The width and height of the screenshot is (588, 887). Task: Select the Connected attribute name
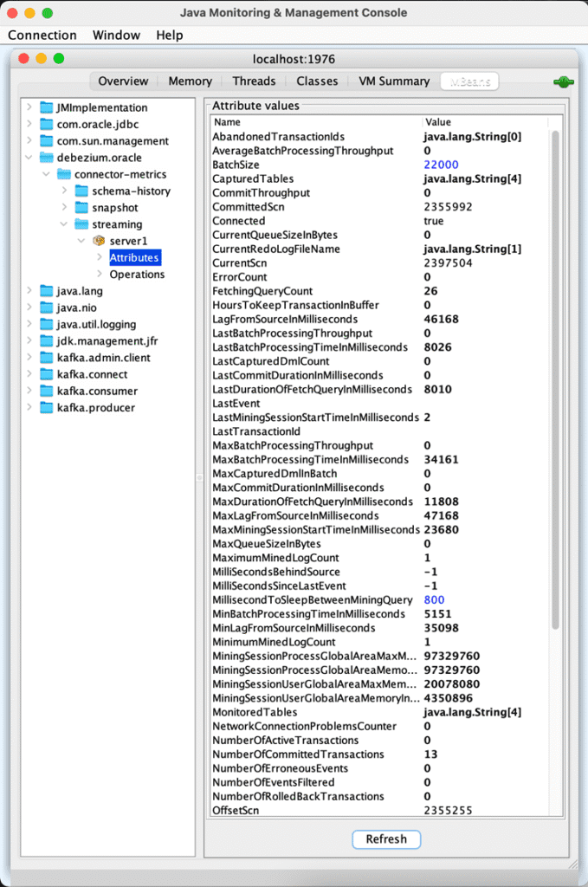[x=239, y=221]
